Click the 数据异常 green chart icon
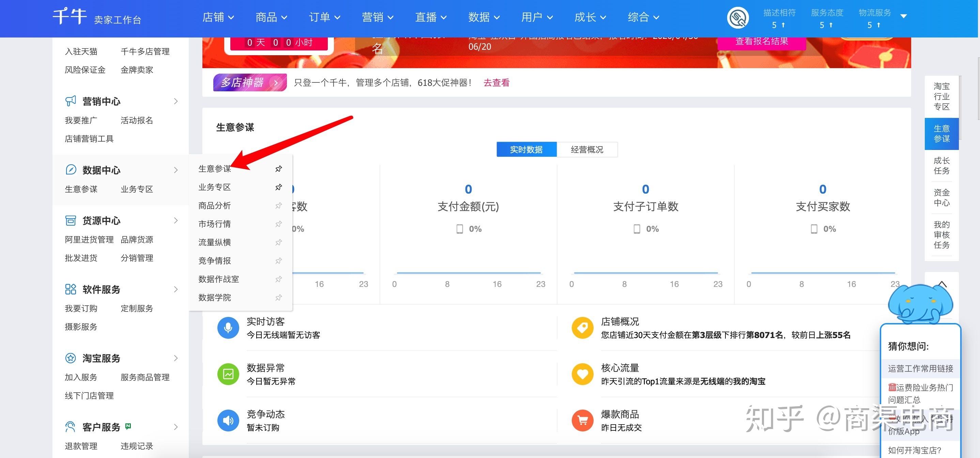Viewport: 980px width, 458px height. pos(228,374)
